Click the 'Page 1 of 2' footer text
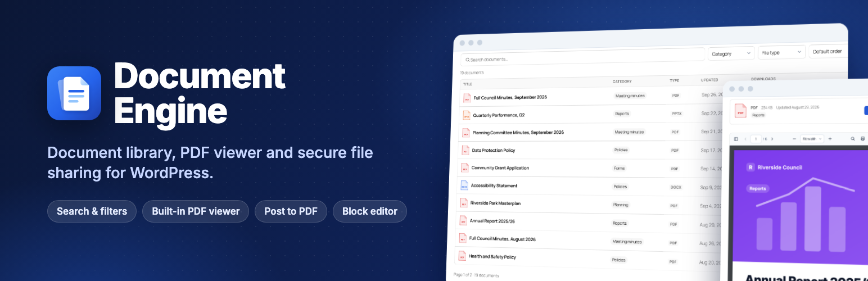Screen dimensions: 868x281 click(463, 275)
